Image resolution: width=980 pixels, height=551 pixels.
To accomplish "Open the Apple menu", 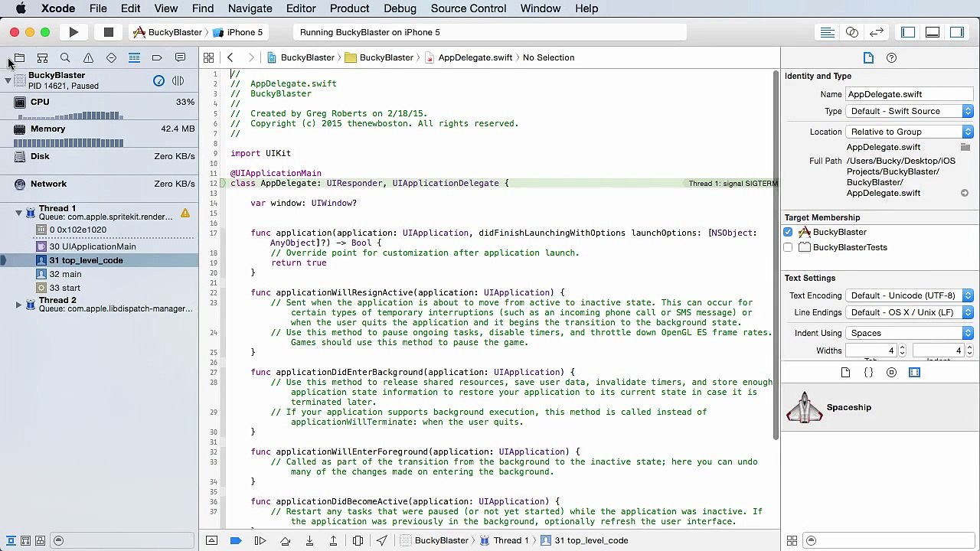I will coord(21,8).
